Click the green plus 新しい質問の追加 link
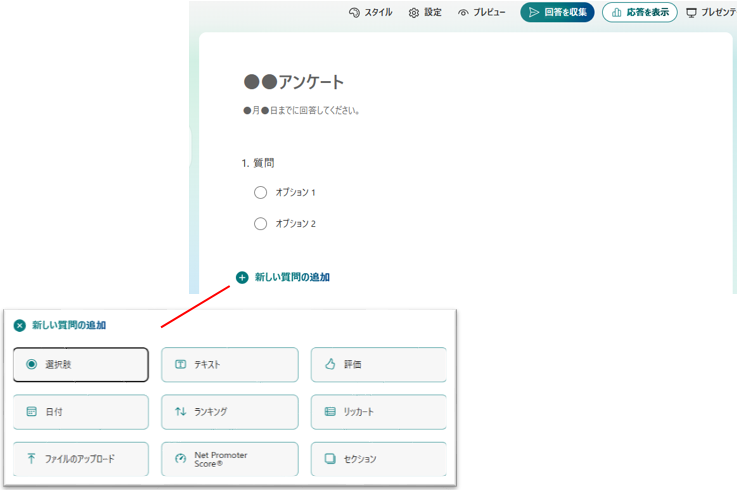The width and height of the screenshot is (737, 490). coord(242,277)
